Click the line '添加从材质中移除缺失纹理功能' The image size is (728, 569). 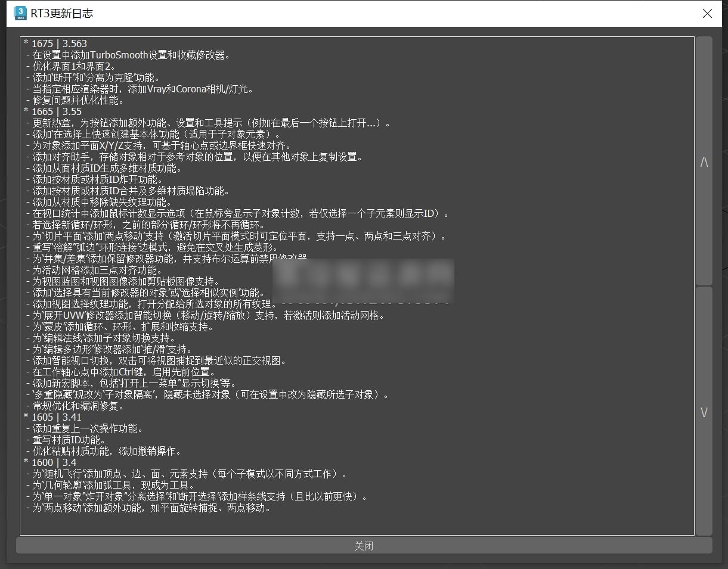pos(99,202)
